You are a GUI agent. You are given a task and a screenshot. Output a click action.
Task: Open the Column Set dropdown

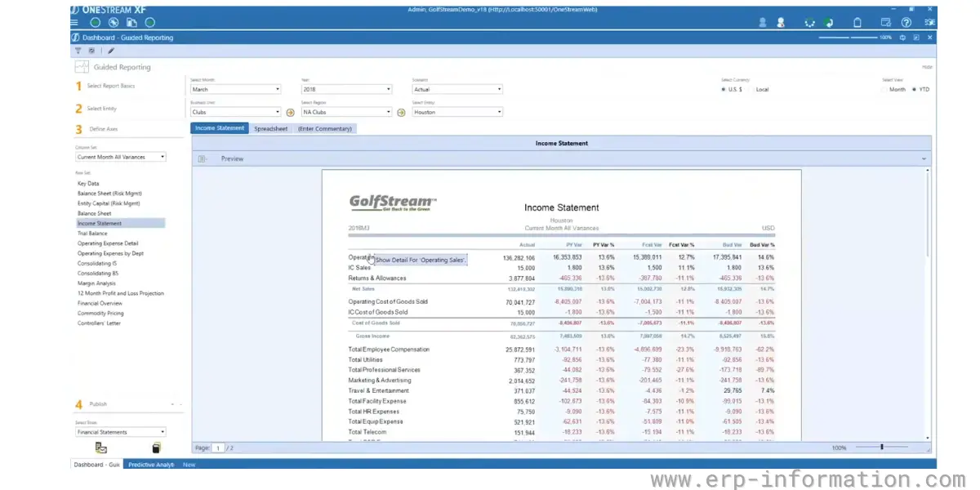[x=121, y=157]
